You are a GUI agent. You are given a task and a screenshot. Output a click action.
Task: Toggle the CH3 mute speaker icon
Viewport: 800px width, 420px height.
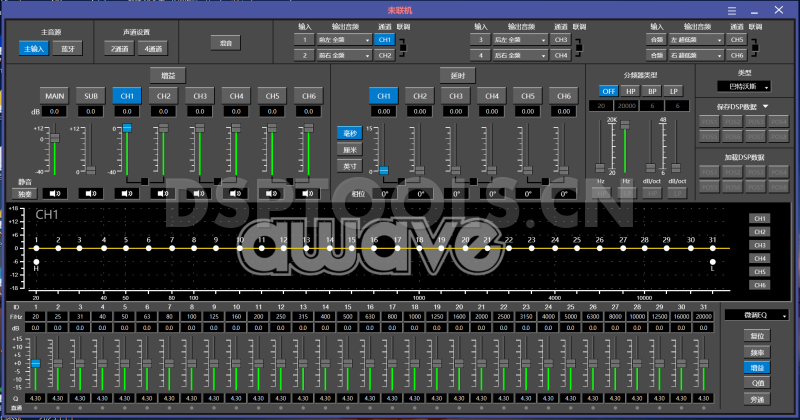[199, 192]
